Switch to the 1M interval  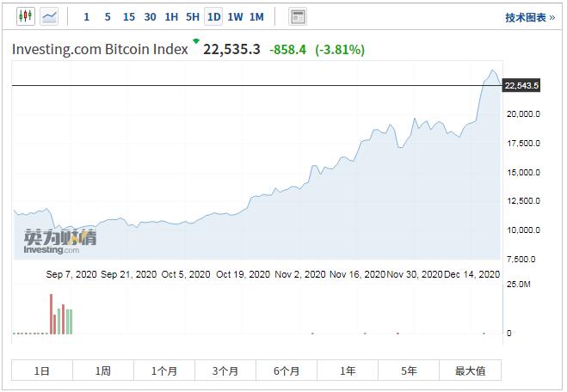tap(256, 17)
